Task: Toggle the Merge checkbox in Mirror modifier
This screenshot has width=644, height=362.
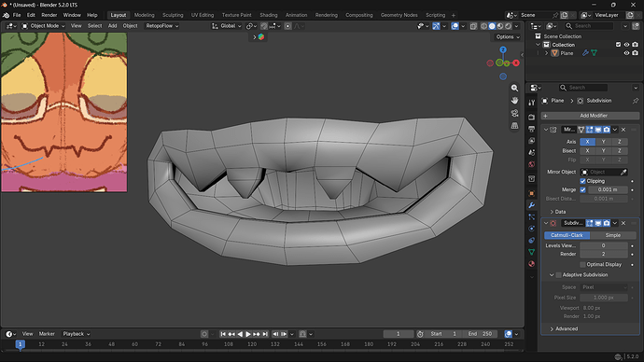Action: point(582,189)
